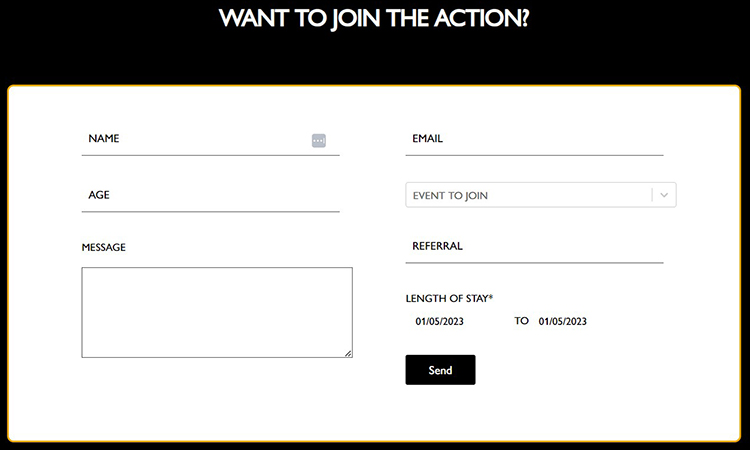
Task: Focus the NAME text field
Action: pos(210,139)
